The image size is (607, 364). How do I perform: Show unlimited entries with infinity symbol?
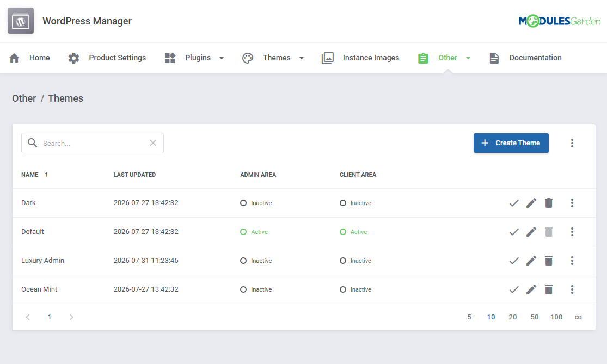click(x=578, y=318)
